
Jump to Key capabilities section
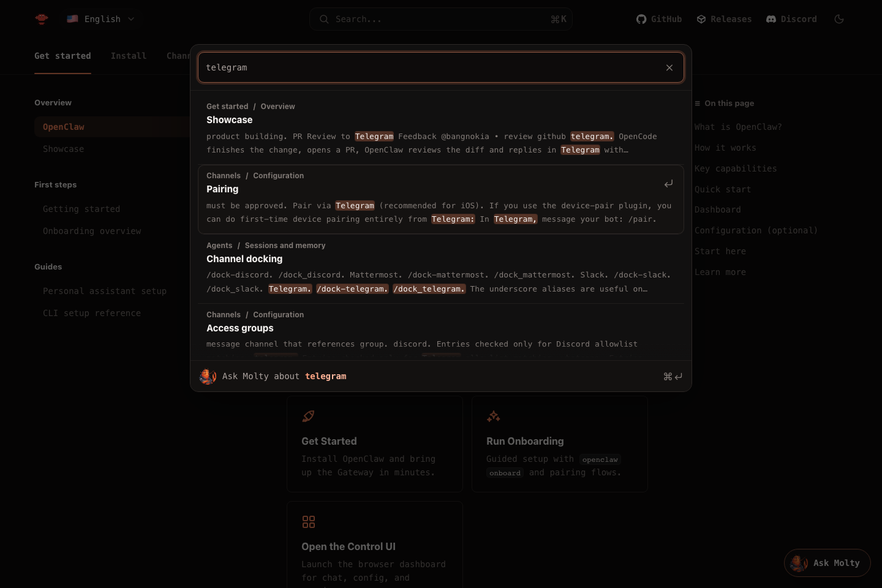click(736, 168)
